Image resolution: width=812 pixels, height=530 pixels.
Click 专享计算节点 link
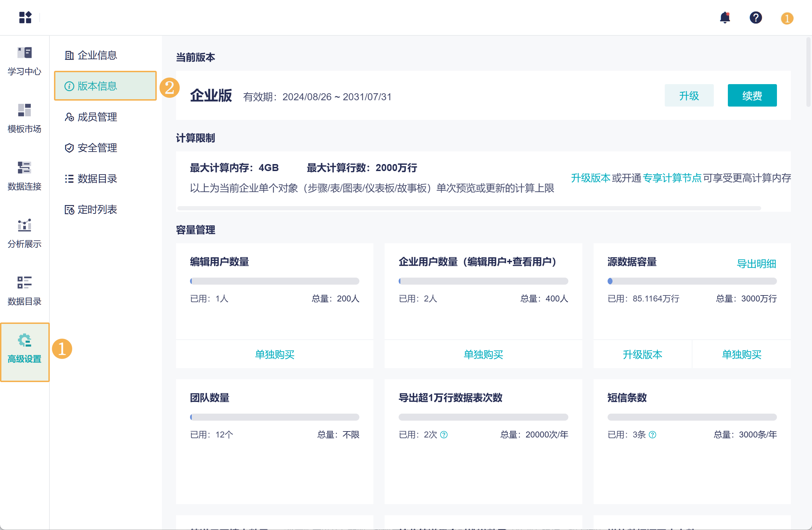click(x=672, y=178)
